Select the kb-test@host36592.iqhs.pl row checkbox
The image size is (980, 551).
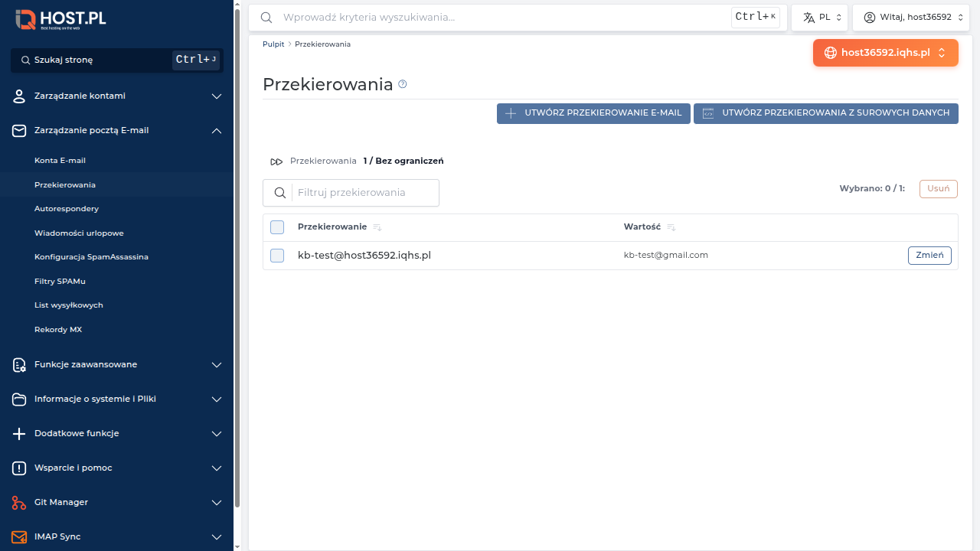point(277,256)
